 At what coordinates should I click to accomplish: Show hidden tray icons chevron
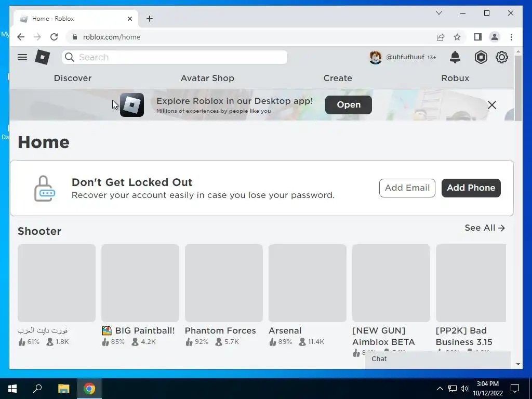click(440, 389)
